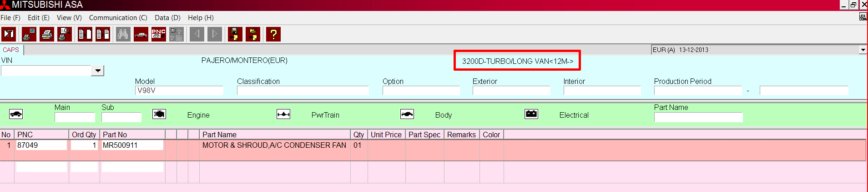Select the Engine group icon
This screenshot has width=868, height=192.
[x=159, y=114]
